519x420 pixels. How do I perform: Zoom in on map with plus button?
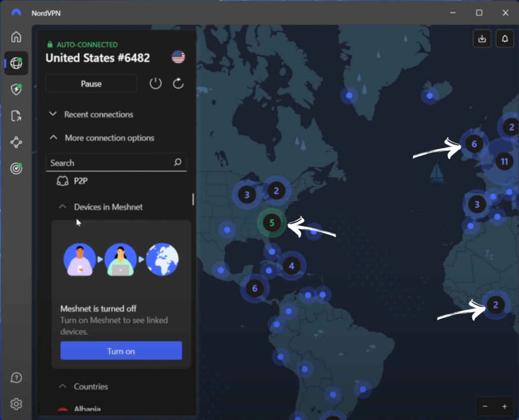point(504,406)
